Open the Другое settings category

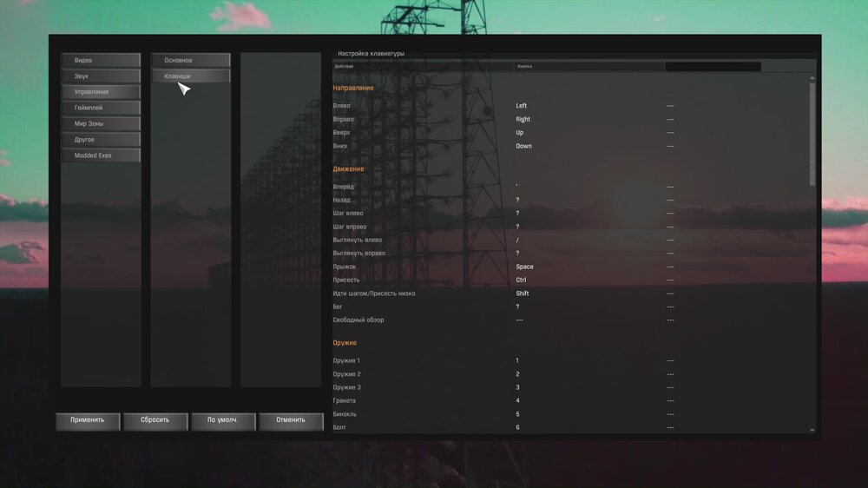[x=101, y=139]
